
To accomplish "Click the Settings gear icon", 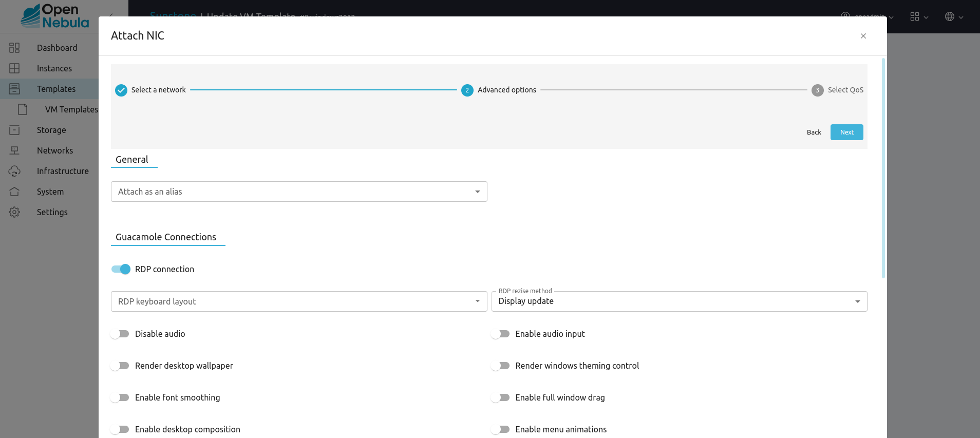I will point(14,212).
